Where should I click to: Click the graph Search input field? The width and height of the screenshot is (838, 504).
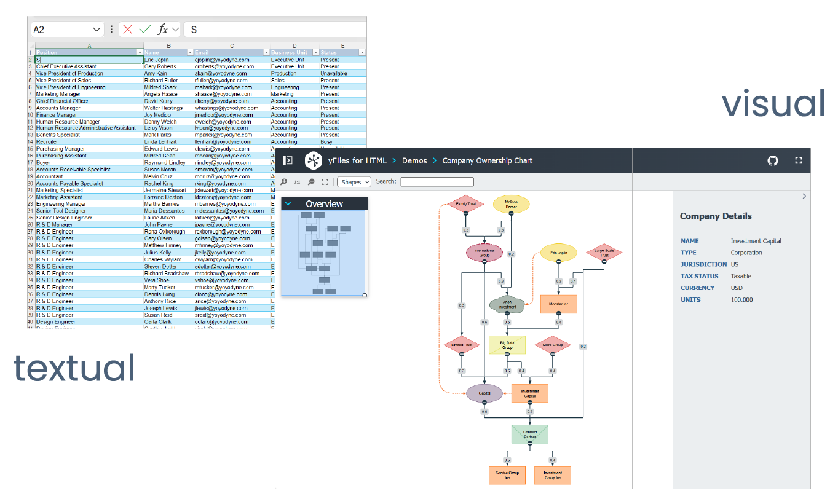point(437,182)
